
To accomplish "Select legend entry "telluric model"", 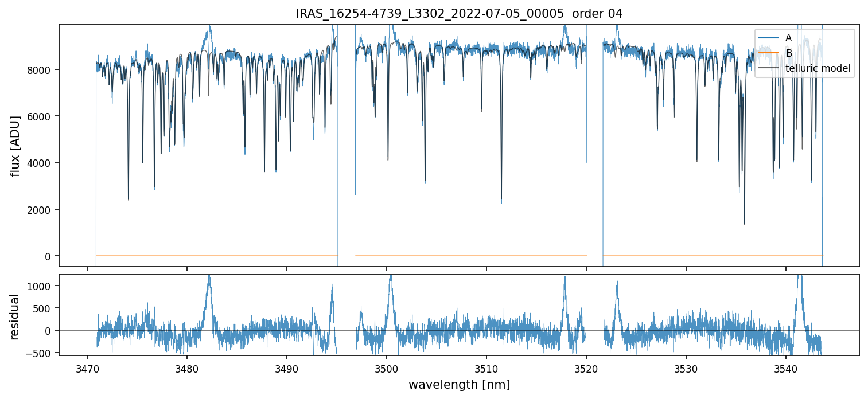I will point(818,69).
